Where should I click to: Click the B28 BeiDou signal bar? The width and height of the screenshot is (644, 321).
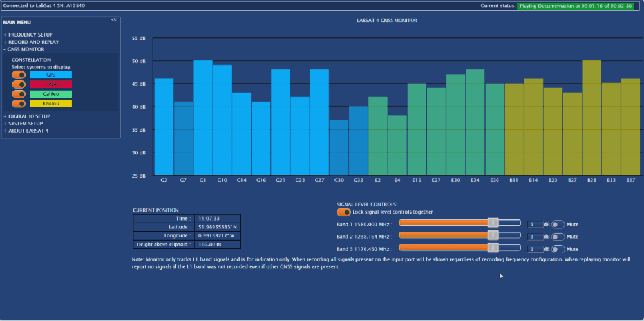click(592, 118)
